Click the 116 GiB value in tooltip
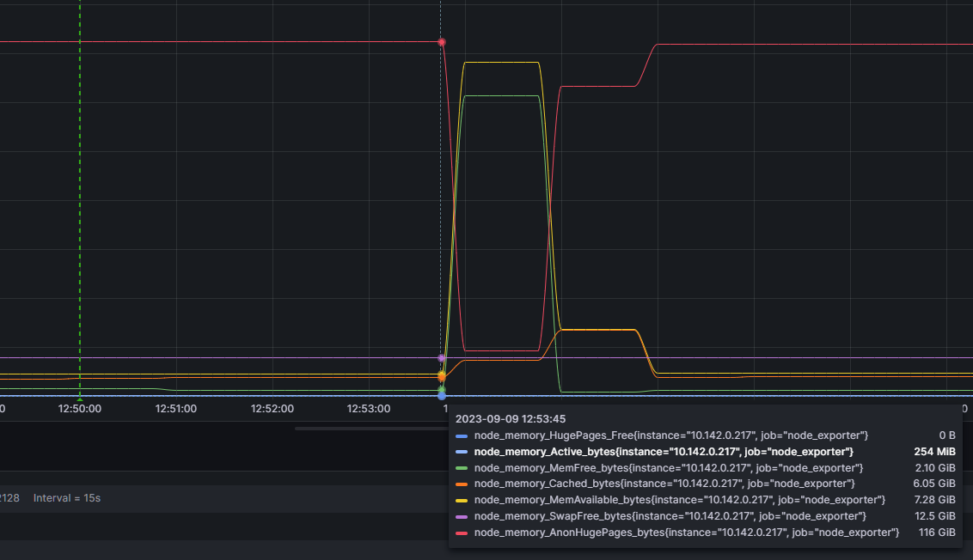The image size is (973, 560). coord(937,533)
